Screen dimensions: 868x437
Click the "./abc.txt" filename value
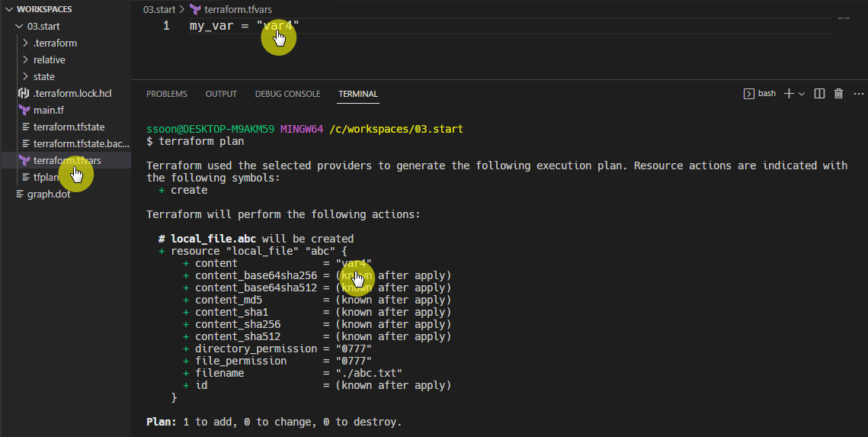click(369, 373)
